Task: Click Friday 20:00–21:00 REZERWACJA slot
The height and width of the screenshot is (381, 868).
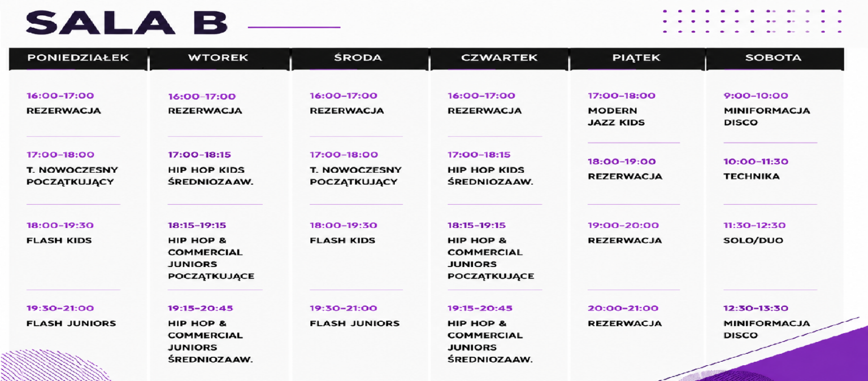Action: tap(625, 316)
